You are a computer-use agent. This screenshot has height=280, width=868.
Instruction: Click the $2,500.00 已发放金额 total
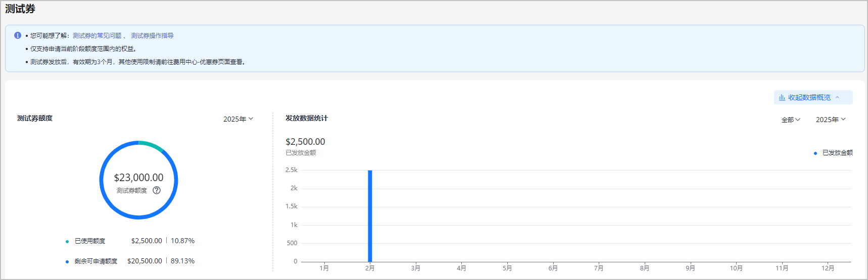pyautogui.click(x=305, y=142)
